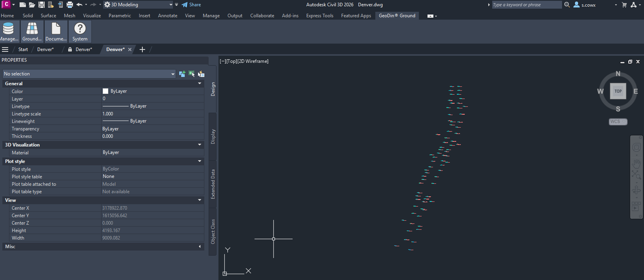644x280 pixels.
Task: Click the [Top] view control label
Action: [x=232, y=61]
